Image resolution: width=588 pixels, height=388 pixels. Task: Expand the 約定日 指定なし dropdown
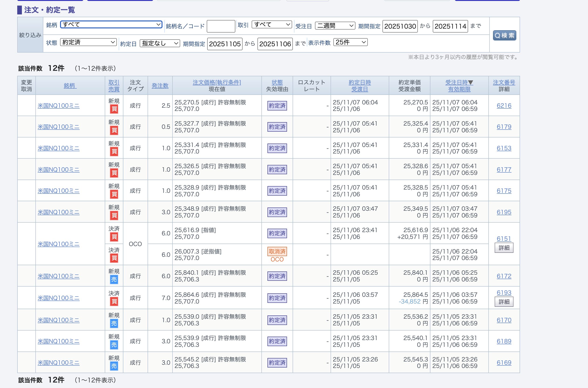point(159,43)
